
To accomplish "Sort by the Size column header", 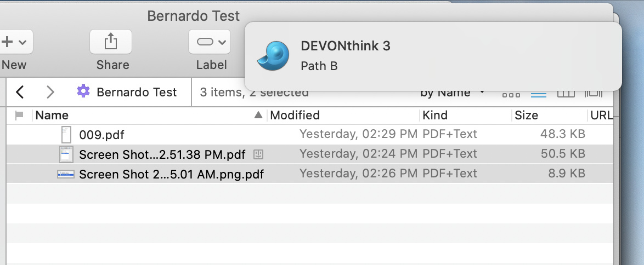I will (x=526, y=116).
